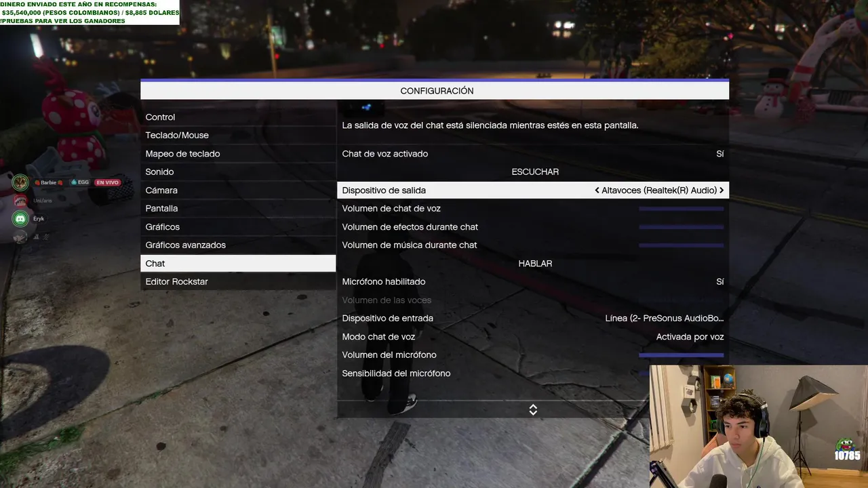Click the 10785 counter under the frog emote
Image resolution: width=868 pixels, height=488 pixels.
pyautogui.click(x=847, y=456)
